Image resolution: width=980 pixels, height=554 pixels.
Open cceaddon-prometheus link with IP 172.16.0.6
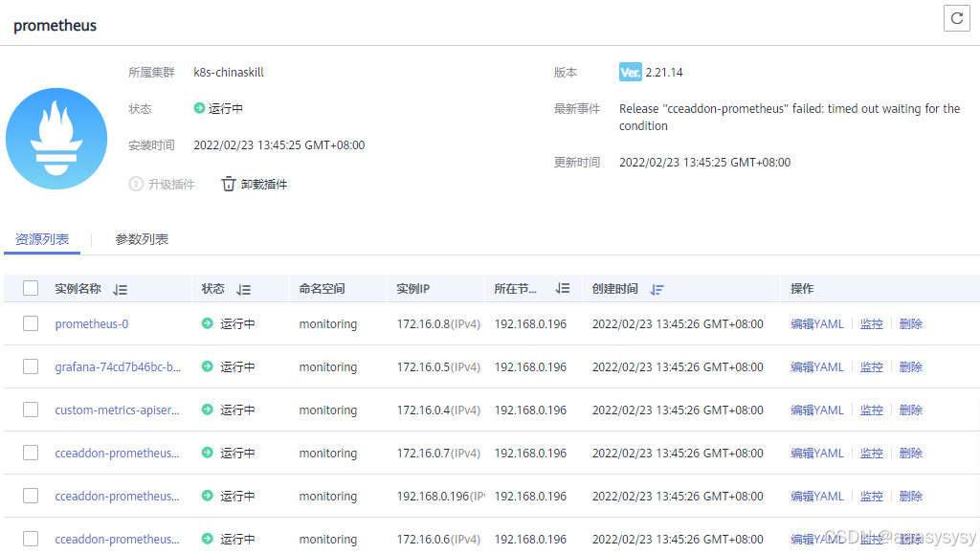pos(117,539)
